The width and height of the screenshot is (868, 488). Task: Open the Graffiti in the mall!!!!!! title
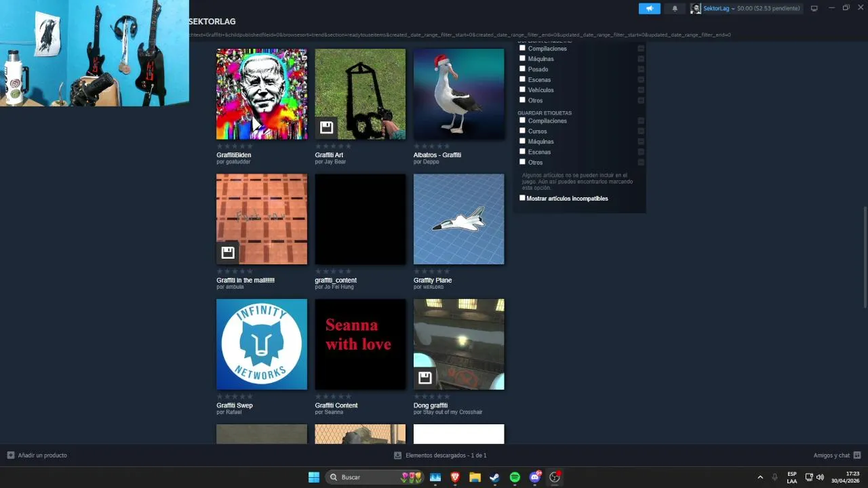click(245, 281)
